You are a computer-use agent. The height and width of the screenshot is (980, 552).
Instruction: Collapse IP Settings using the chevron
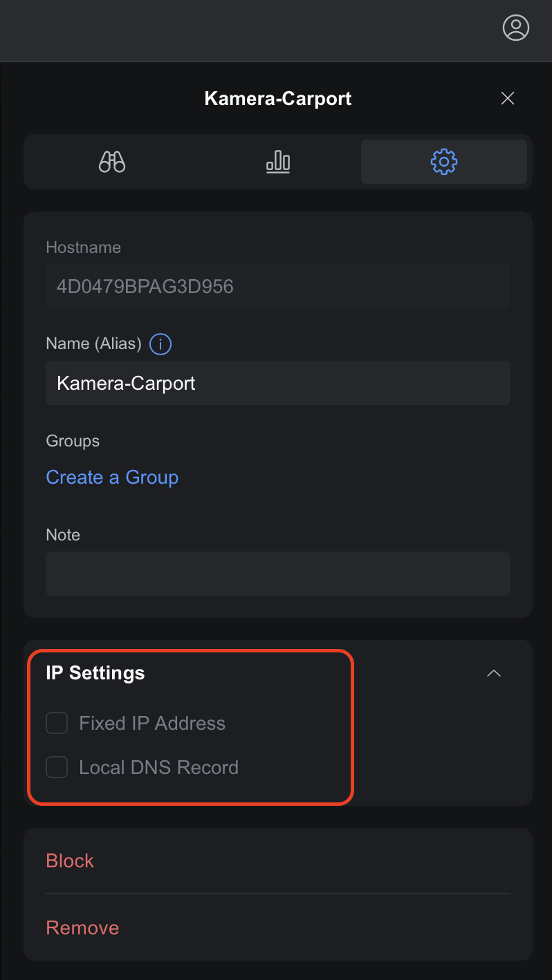point(494,673)
